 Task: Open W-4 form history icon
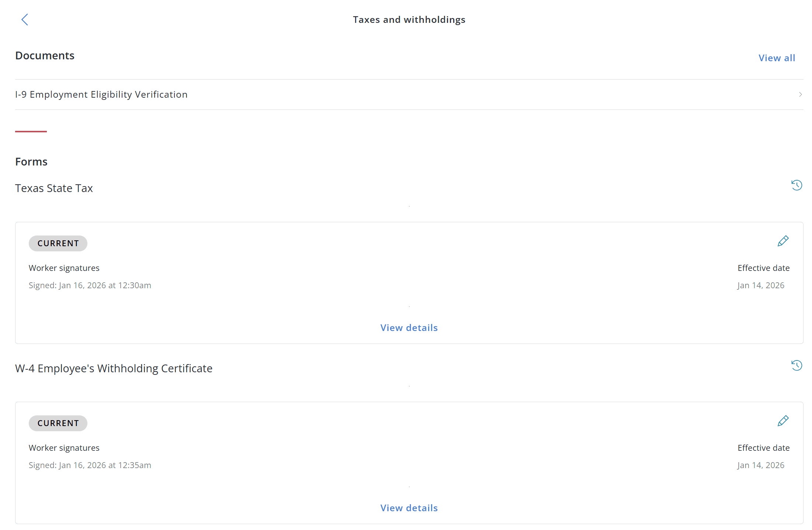pyautogui.click(x=797, y=365)
